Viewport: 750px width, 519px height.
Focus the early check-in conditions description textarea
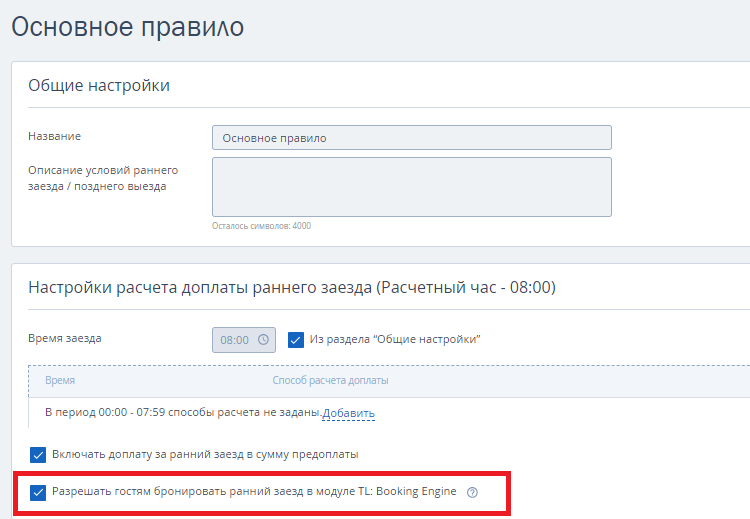coord(412,187)
